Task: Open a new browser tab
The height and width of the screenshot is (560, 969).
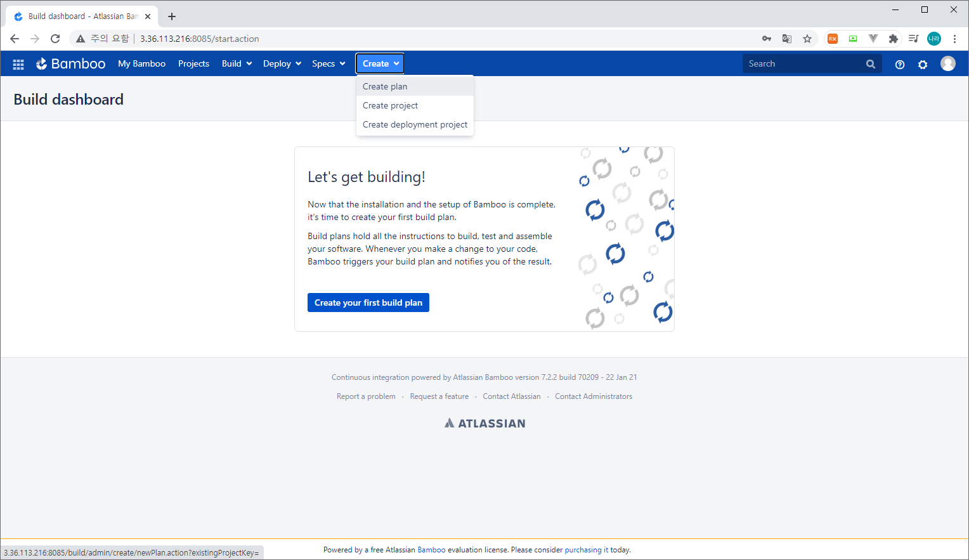Action: 172,16
